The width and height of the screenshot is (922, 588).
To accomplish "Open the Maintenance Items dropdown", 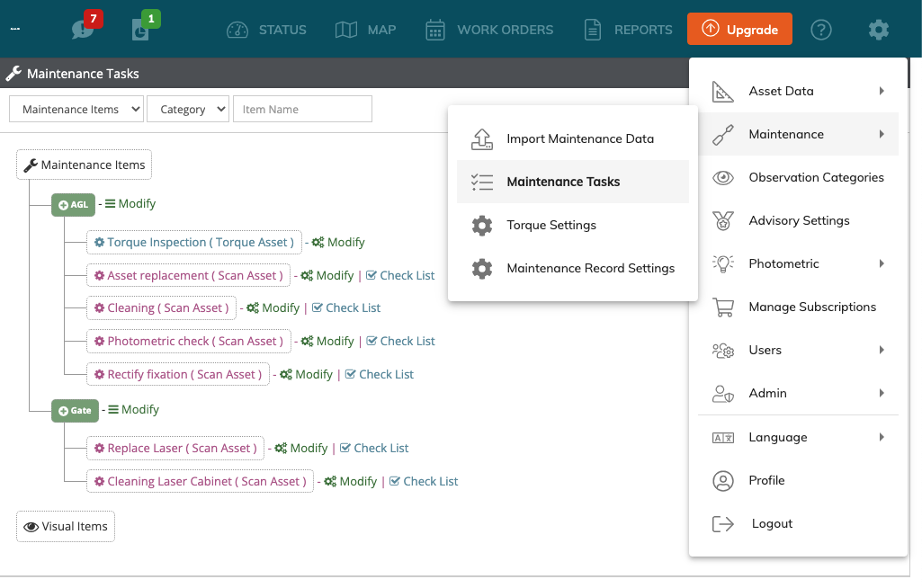I will click(76, 108).
